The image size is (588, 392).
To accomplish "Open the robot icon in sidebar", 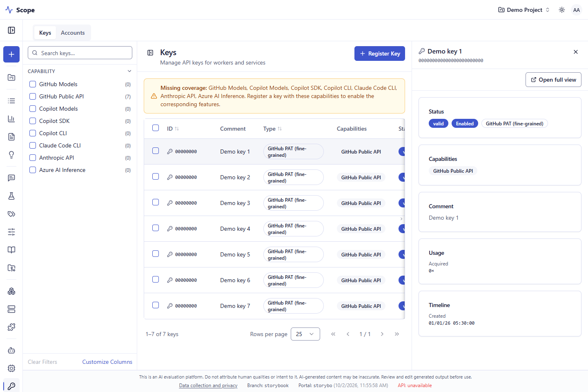I will (11, 350).
